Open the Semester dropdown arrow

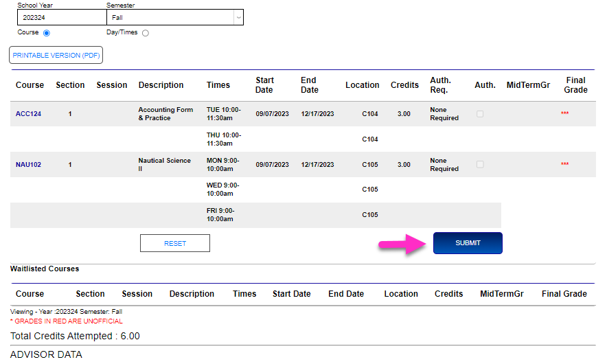pyautogui.click(x=238, y=18)
